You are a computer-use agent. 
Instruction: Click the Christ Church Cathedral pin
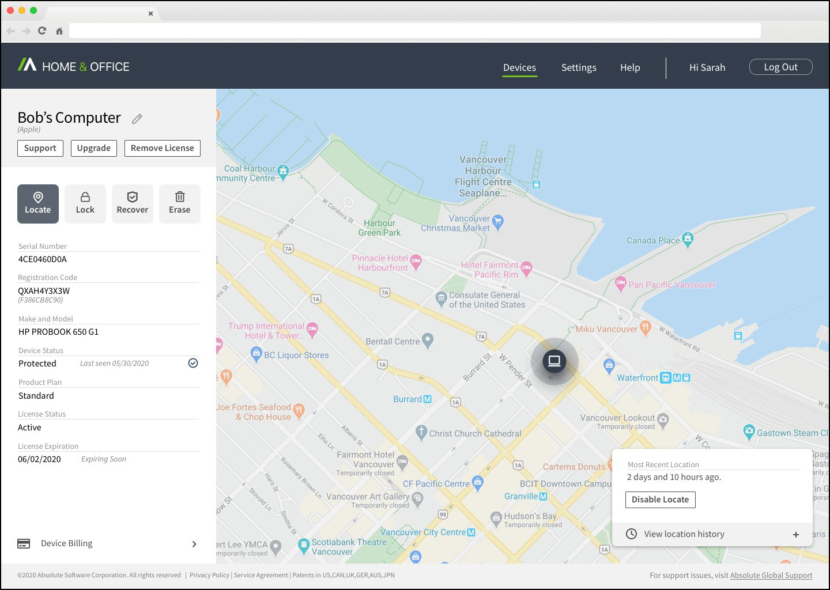421,432
